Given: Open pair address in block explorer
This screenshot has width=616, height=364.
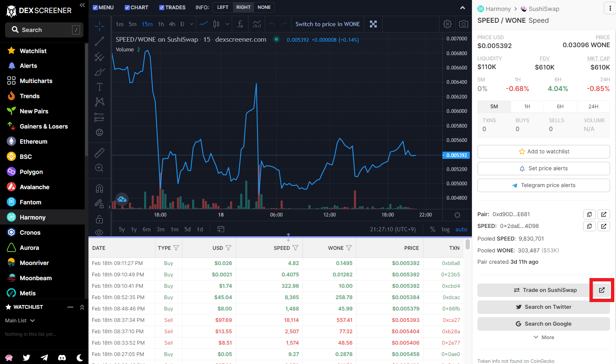Looking at the screenshot, I should [604, 214].
